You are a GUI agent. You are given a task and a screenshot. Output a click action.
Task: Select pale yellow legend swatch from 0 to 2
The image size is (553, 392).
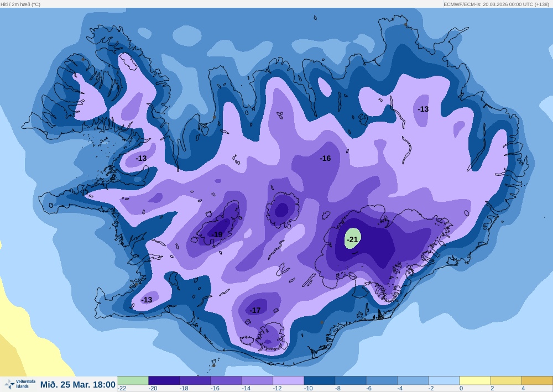[475, 380]
